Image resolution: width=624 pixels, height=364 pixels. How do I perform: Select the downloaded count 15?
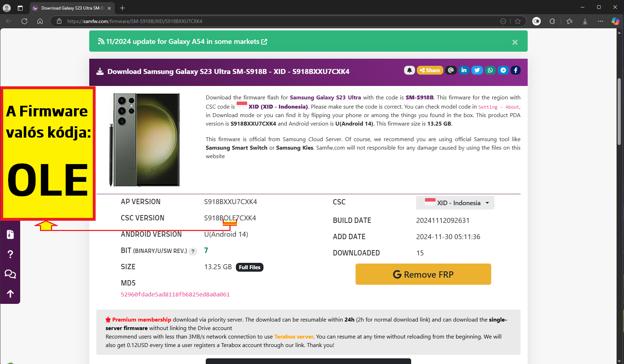pos(420,253)
